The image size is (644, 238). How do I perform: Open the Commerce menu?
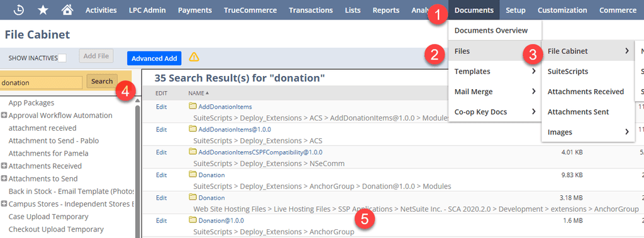point(618,10)
